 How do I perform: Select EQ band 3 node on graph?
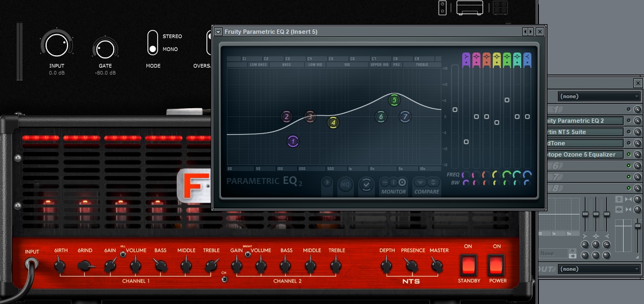[309, 117]
